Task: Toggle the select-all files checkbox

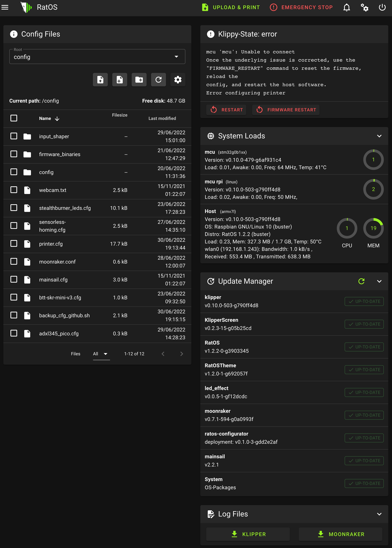Action: coord(14,118)
